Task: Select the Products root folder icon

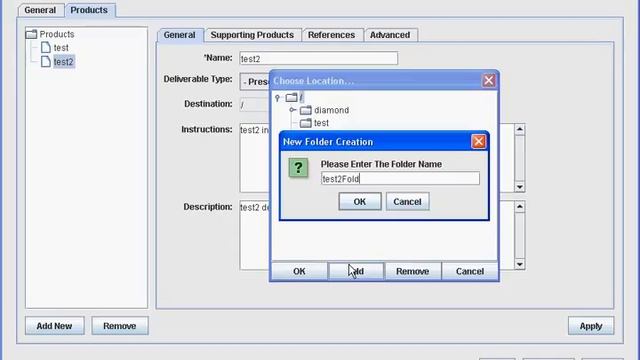Action: (31, 34)
